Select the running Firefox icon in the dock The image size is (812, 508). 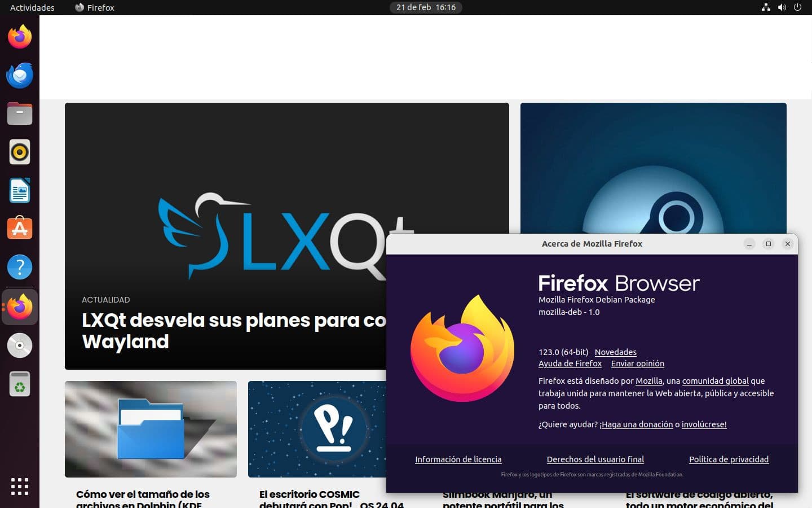coord(20,307)
